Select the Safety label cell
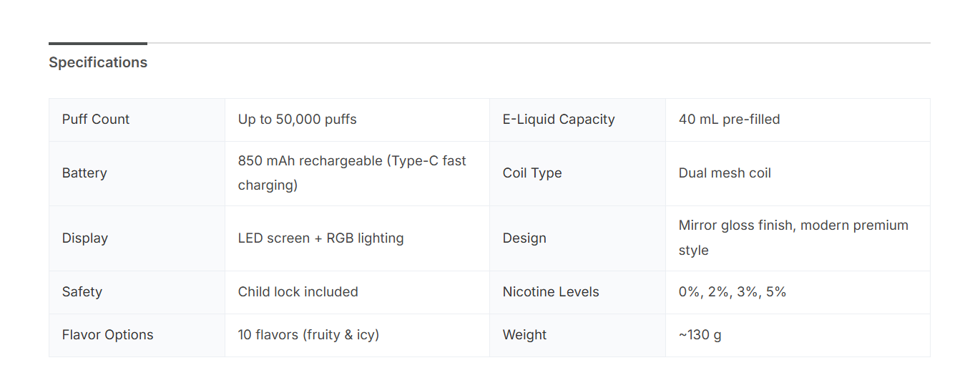The width and height of the screenshot is (980, 383). [82, 292]
